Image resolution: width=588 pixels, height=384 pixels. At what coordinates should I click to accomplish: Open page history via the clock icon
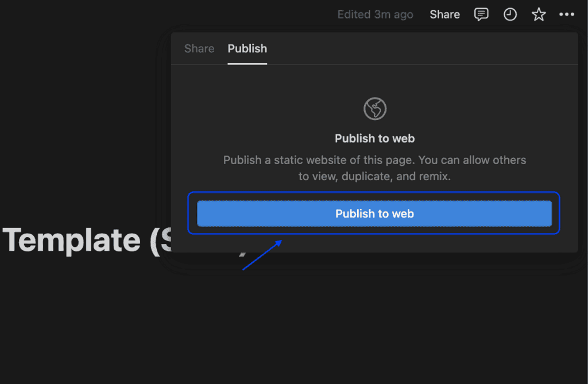click(510, 15)
